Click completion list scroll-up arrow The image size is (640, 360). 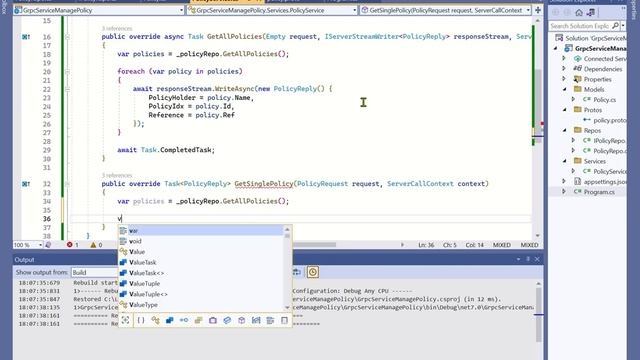(x=287, y=229)
